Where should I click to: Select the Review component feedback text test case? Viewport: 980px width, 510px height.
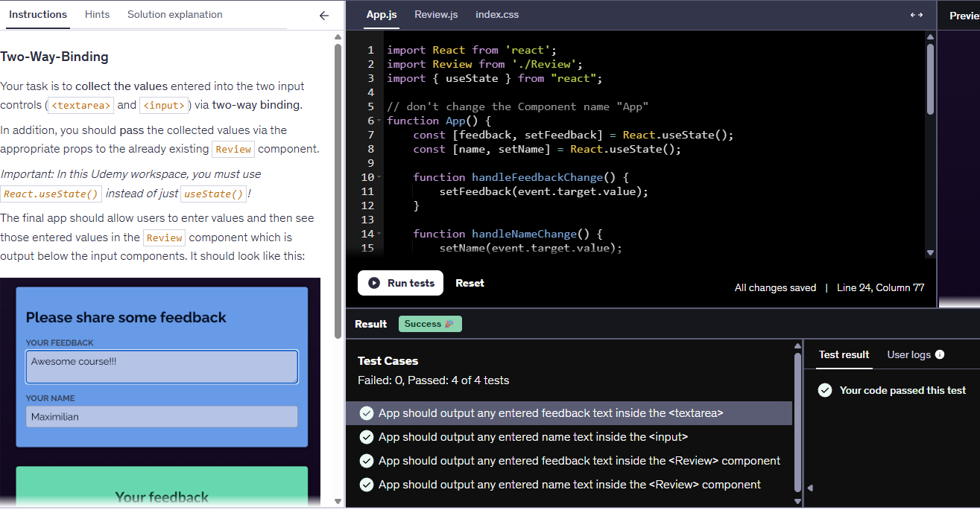[579, 461]
